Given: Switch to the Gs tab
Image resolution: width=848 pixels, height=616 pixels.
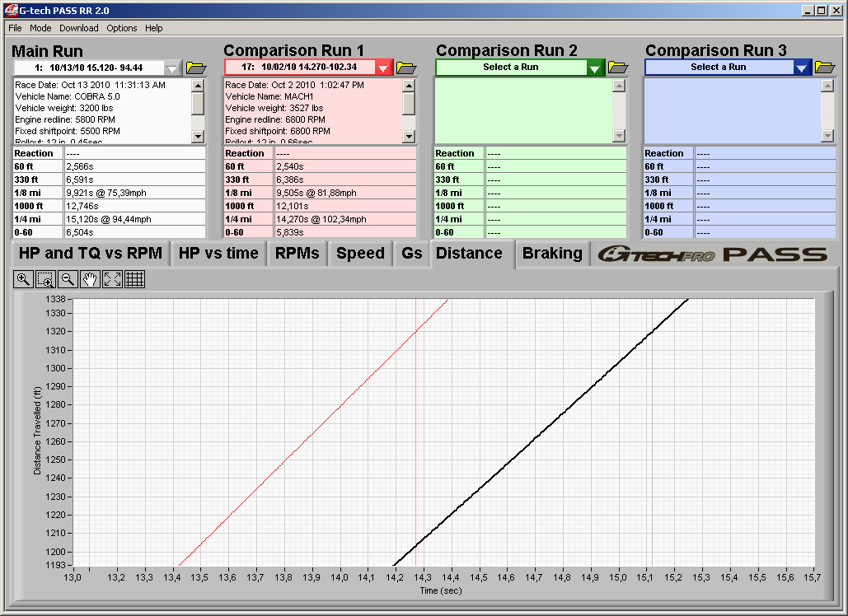Looking at the screenshot, I should tap(411, 254).
